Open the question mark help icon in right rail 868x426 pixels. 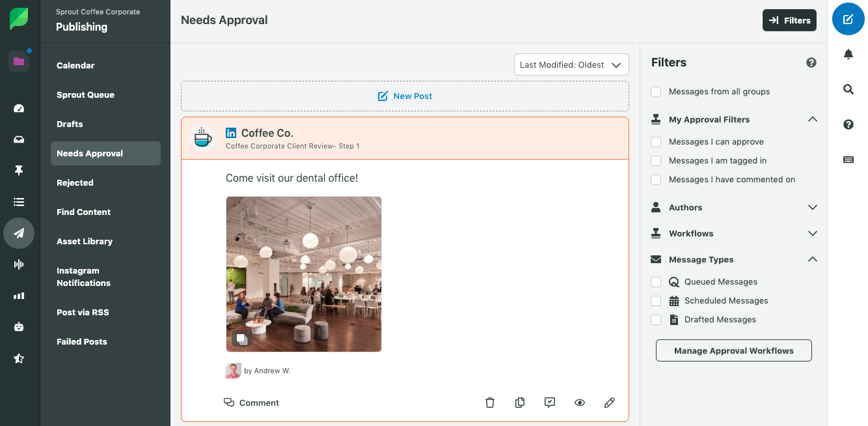pyautogui.click(x=848, y=124)
